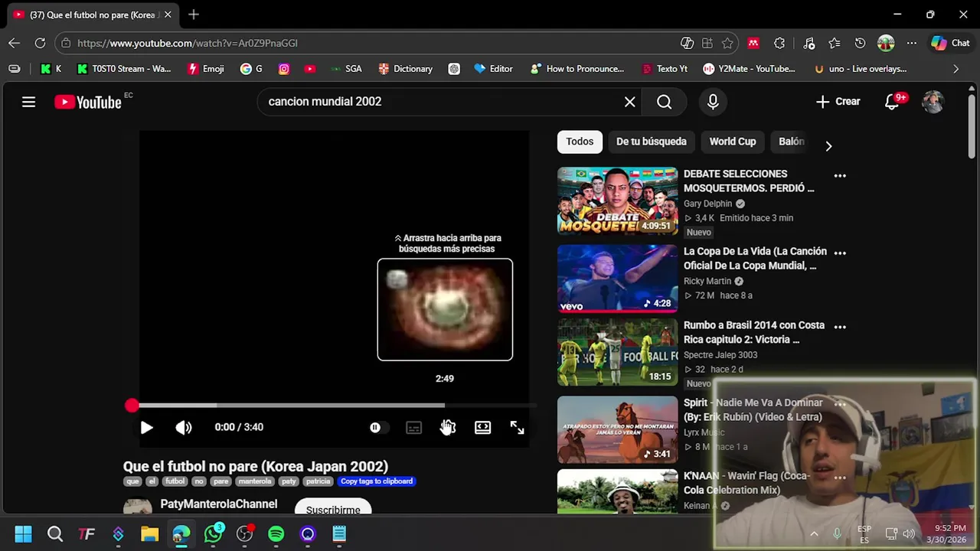Screen dimensions: 980x551
Task: Seek on the video progress bar
Action: [x=333, y=406]
